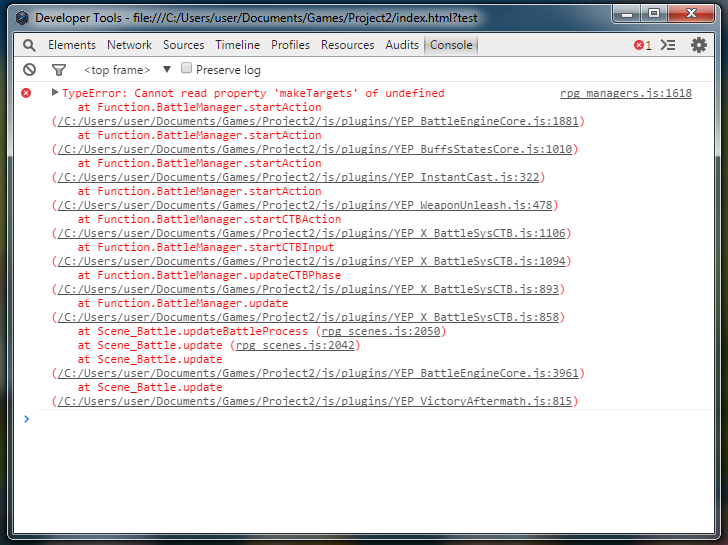Open DevTools settings gear

(x=699, y=45)
